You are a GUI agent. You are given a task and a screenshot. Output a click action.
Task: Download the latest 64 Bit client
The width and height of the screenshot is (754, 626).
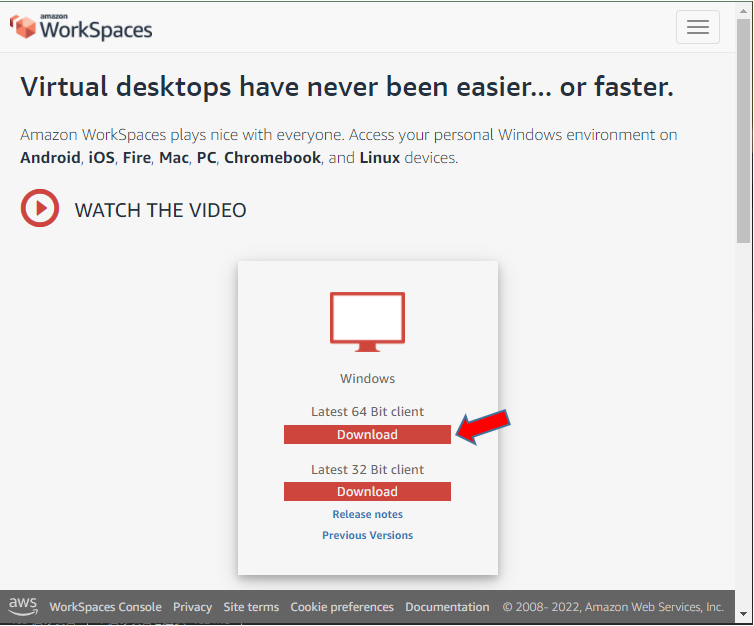(367, 434)
